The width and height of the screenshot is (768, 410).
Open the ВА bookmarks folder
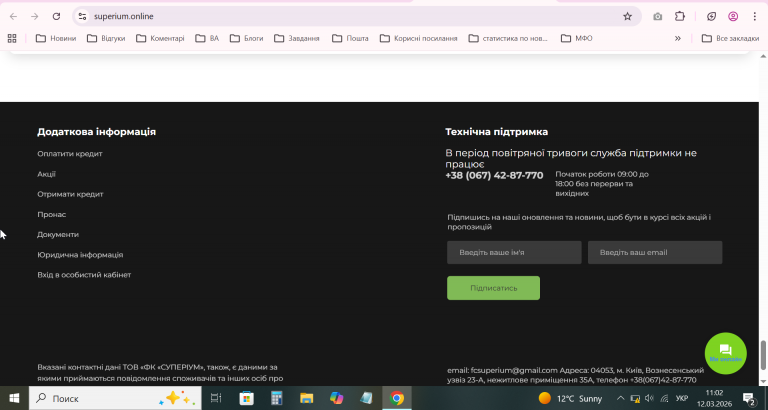[207, 38]
